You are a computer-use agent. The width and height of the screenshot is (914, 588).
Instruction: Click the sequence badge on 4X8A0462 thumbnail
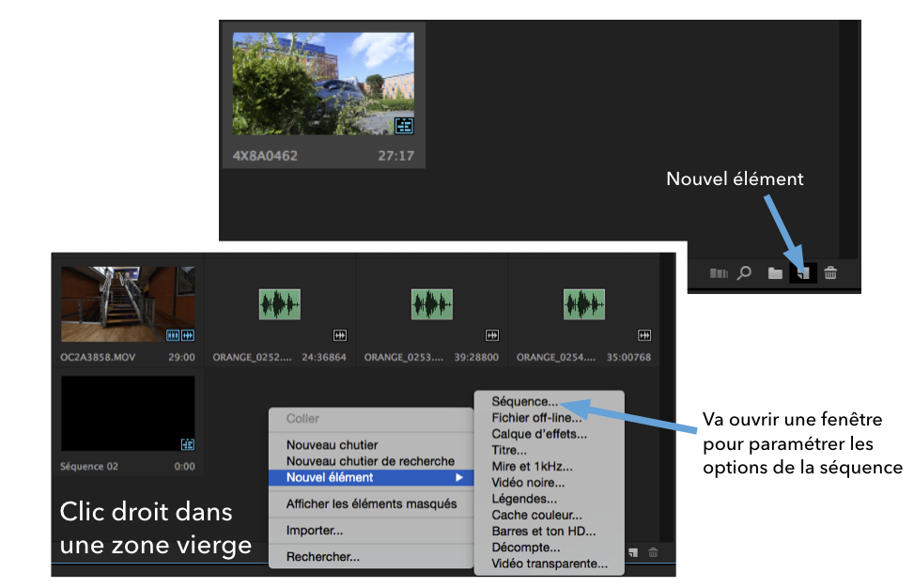coord(404,126)
